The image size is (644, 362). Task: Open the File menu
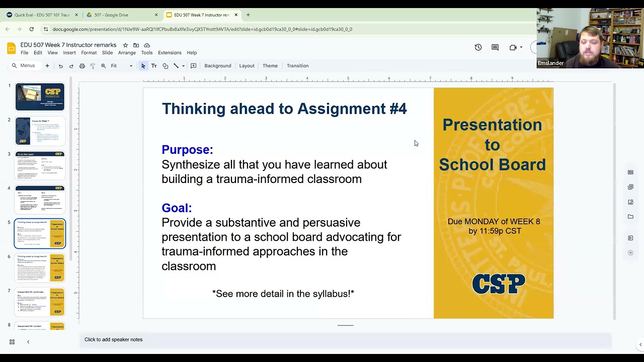[x=24, y=53]
